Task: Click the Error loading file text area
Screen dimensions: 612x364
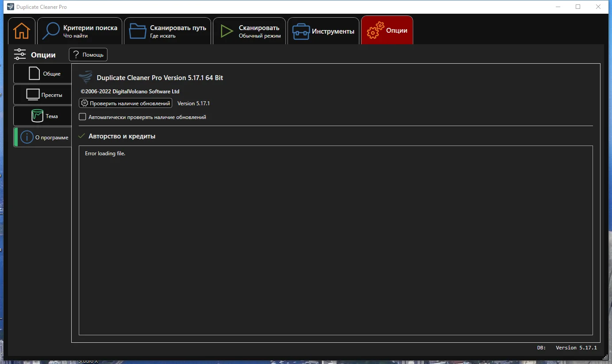Action: tap(335, 240)
